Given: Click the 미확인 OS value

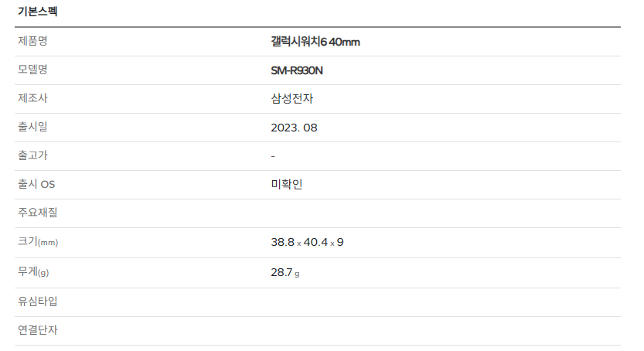Looking at the screenshot, I should pyautogui.click(x=287, y=184).
